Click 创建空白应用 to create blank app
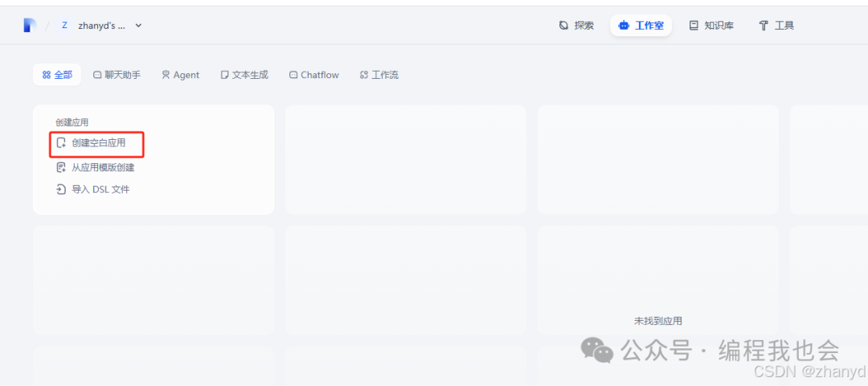The image size is (868, 386). (98, 143)
